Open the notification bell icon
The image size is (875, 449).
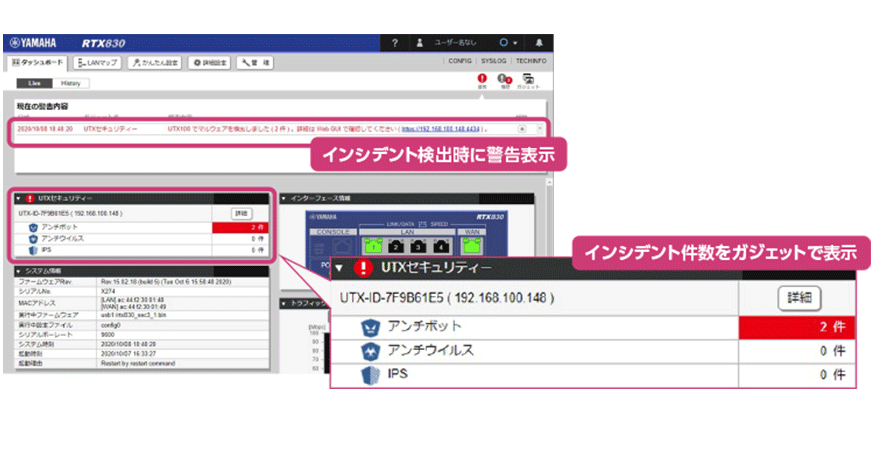pos(539,43)
